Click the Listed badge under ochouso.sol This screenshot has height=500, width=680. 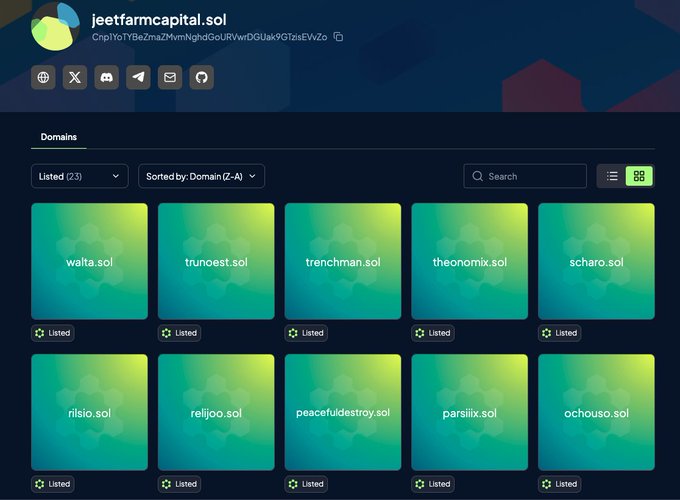560,484
